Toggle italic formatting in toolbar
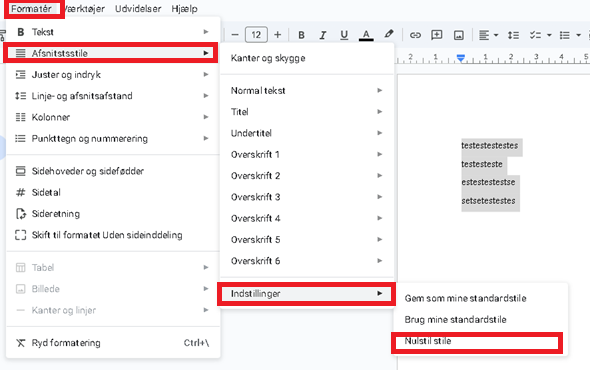Screen dimensions: 590x370 [x=322, y=35]
